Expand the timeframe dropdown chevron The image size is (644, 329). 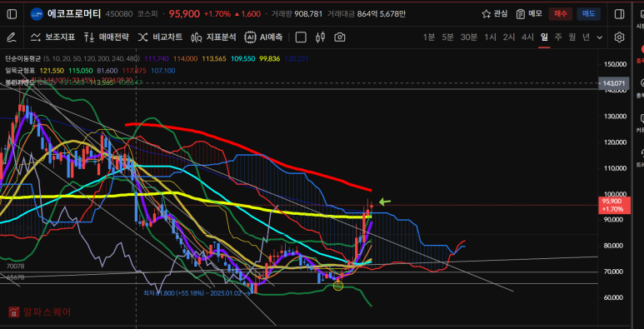point(600,37)
